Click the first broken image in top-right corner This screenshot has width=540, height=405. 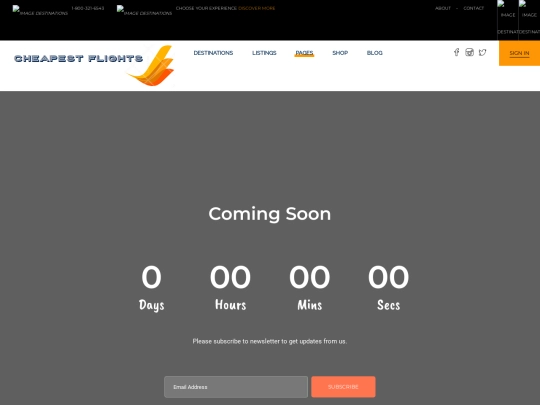(x=508, y=17)
